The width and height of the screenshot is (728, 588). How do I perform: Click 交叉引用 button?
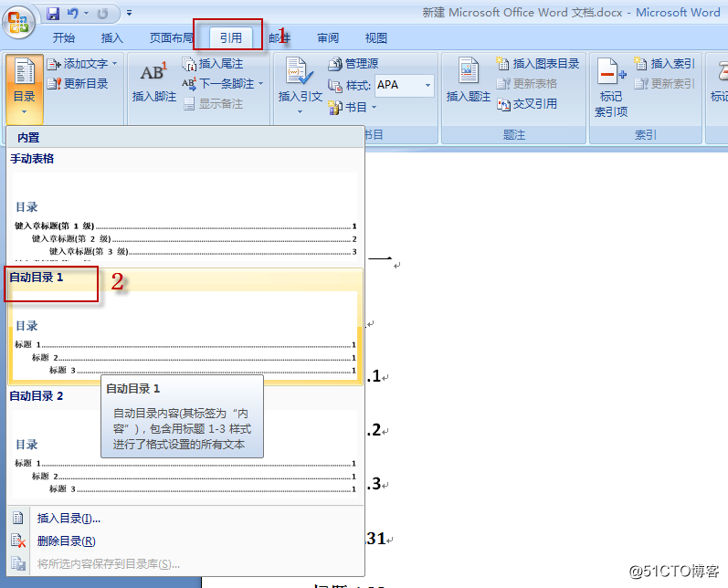tap(526, 104)
